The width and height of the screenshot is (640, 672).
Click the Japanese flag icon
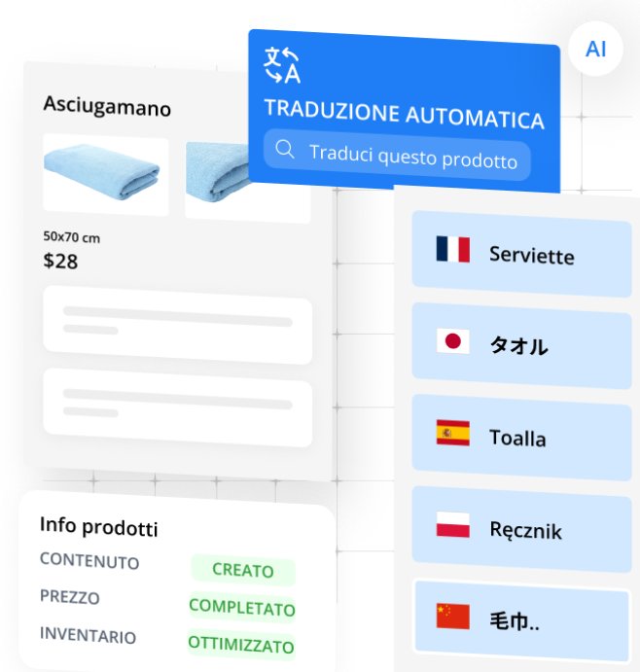point(452,341)
